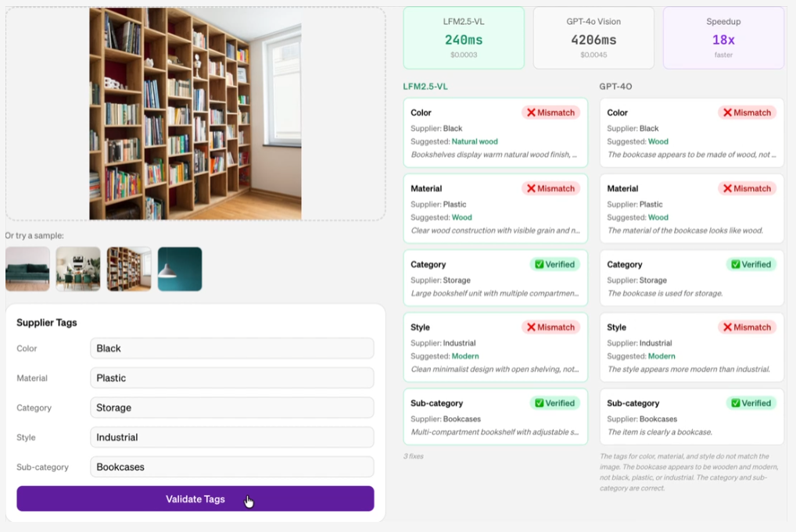Choose the bookshelf sample thumbnail
Image resolution: width=796 pixels, height=532 pixels.
pos(129,269)
